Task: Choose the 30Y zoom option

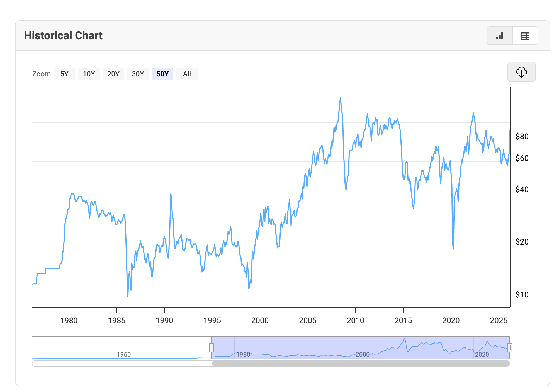Action: (138, 74)
